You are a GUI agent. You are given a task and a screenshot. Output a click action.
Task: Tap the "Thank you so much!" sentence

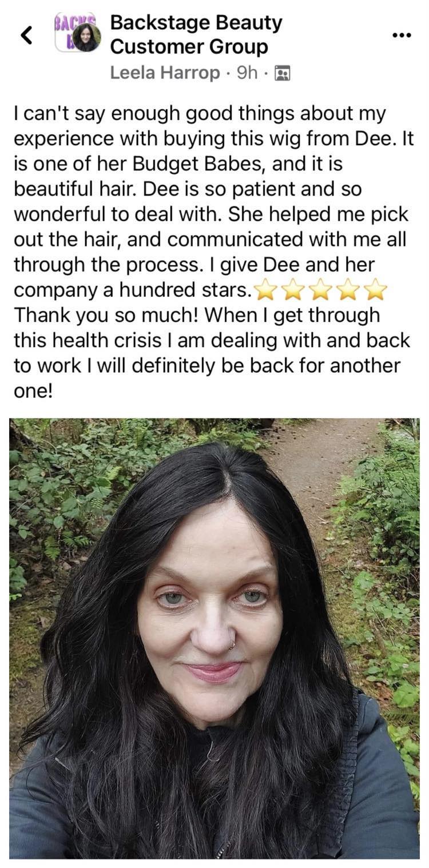pos(106,314)
